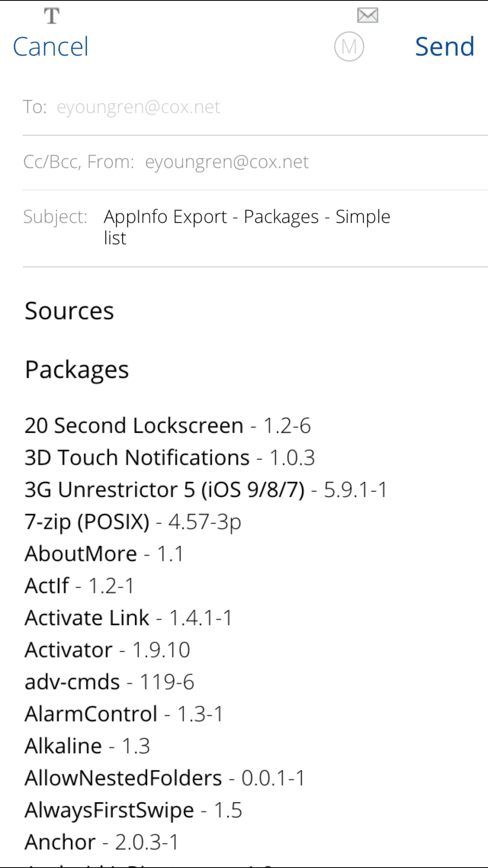Place cursor on 3G Unrestrictor 5 line
The height and width of the screenshot is (868, 488).
[x=205, y=490]
